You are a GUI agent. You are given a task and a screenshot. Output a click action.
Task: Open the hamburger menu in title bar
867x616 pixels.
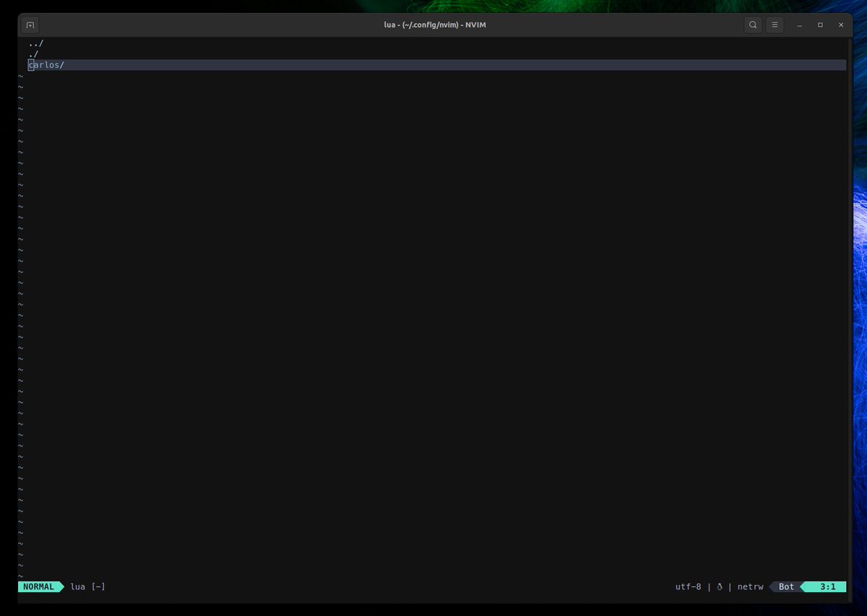(x=775, y=25)
